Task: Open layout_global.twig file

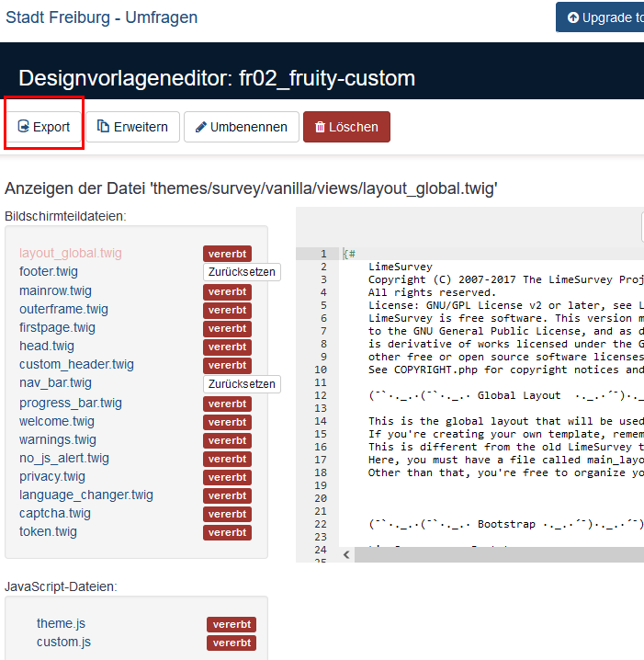Action: coord(71,253)
